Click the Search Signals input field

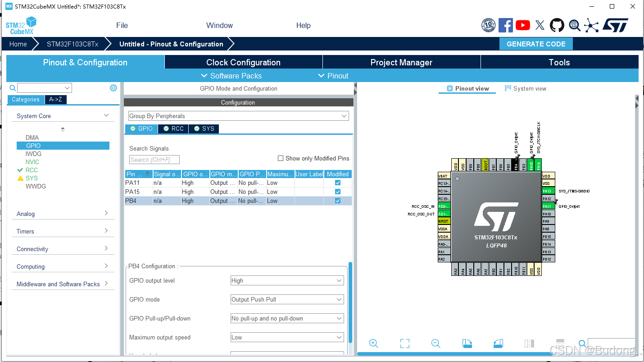pyautogui.click(x=154, y=160)
